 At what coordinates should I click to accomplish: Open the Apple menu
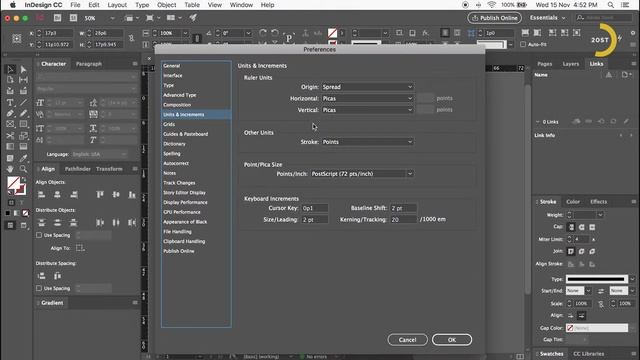click(13, 5)
